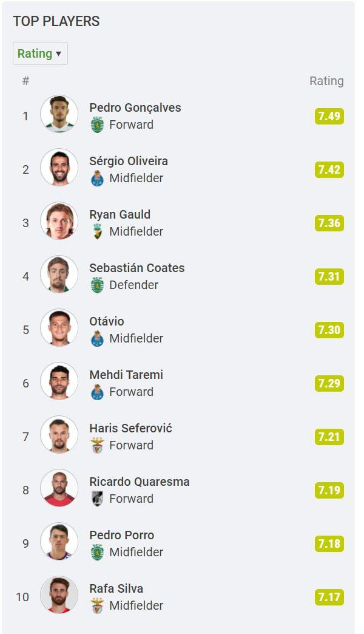The image size is (364, 634).
Task: Open Ryan Gauld player photo
Action: tap(59, 221)
